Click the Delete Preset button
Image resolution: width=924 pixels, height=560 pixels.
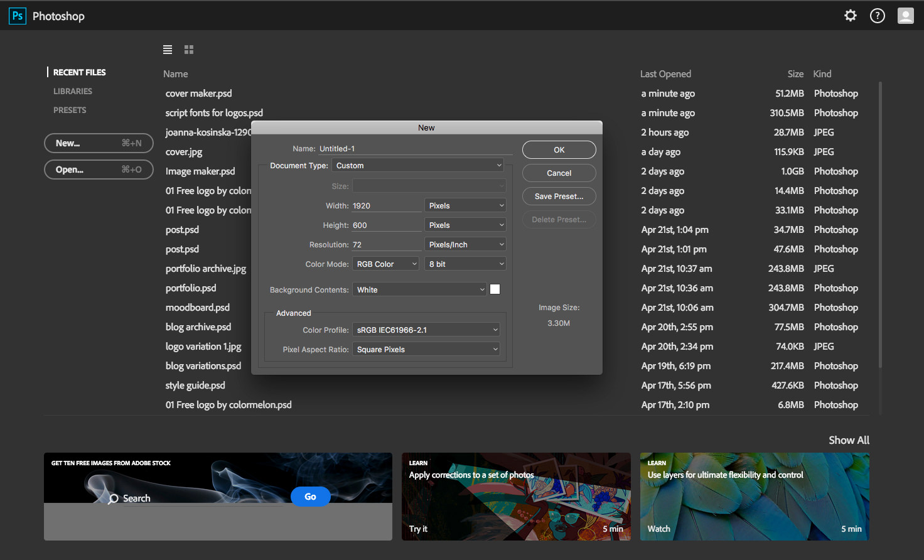point(559,220)
